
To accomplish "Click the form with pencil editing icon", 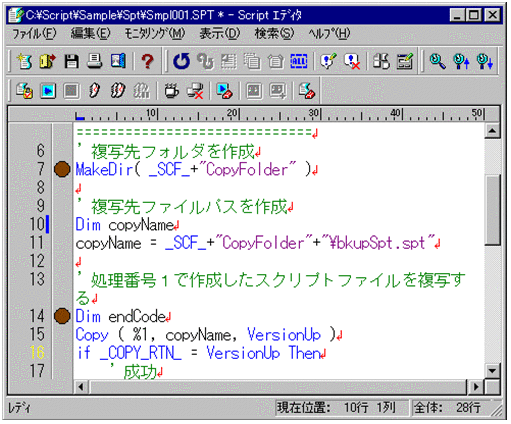I will [405, 61].
